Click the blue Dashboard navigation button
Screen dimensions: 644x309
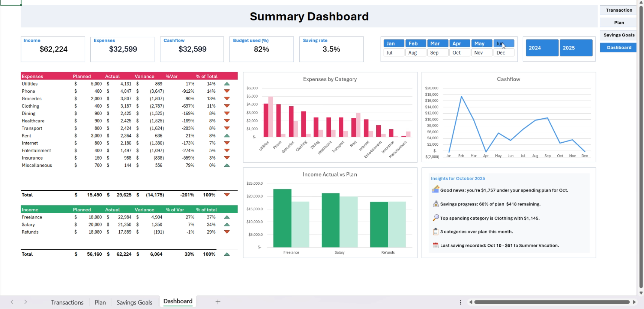point(618,48)
